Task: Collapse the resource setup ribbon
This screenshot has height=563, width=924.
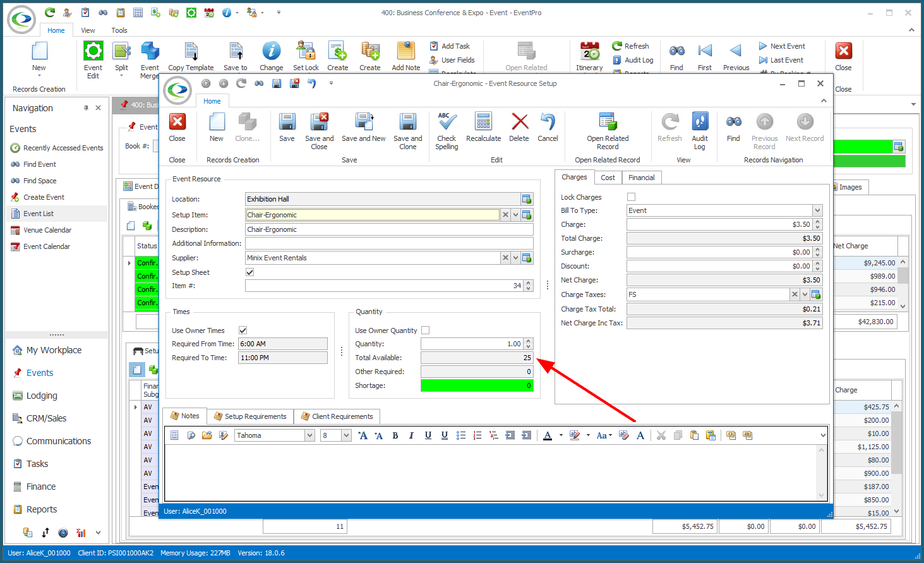Action: (x=824, y=100)
